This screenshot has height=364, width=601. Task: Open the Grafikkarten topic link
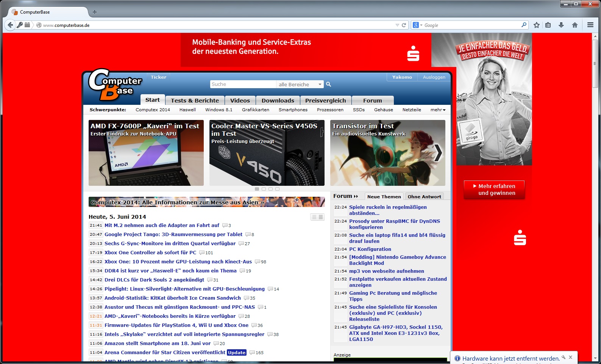click(256, 110)
